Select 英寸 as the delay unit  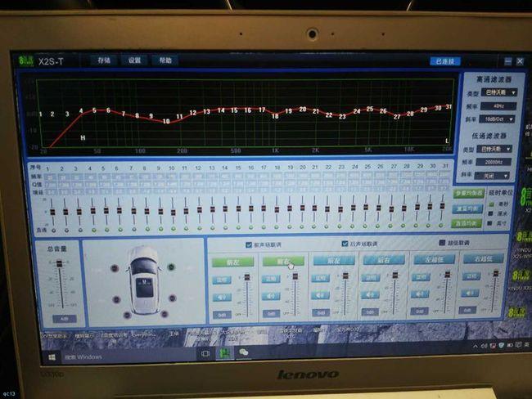coord(489,223)
